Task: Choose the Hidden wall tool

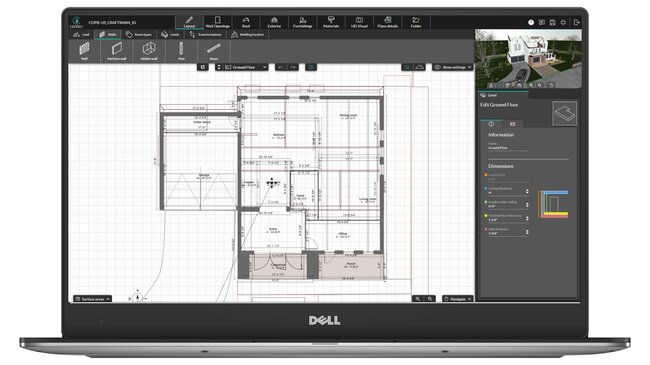Action: 149,51
